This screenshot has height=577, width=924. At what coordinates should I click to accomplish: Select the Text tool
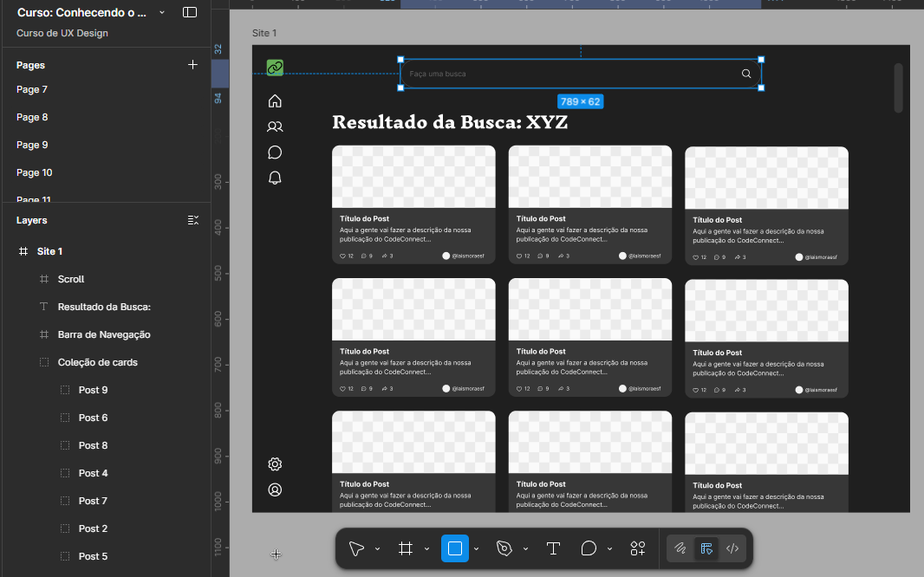[553, 548]
